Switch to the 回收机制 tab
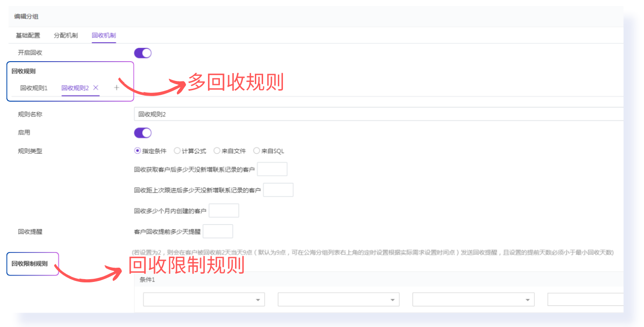The image size is (644, 327). tap(103, 35)
